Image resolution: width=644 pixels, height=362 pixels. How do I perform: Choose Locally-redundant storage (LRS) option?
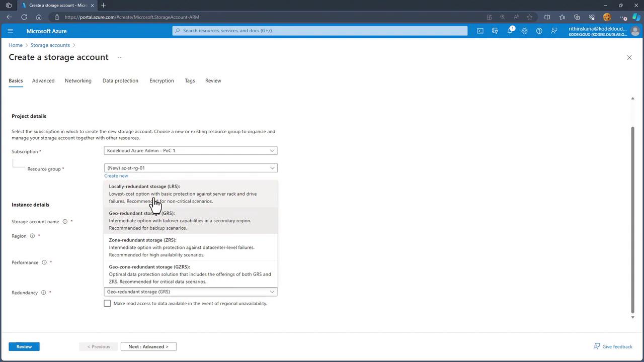tap(191, 194)
